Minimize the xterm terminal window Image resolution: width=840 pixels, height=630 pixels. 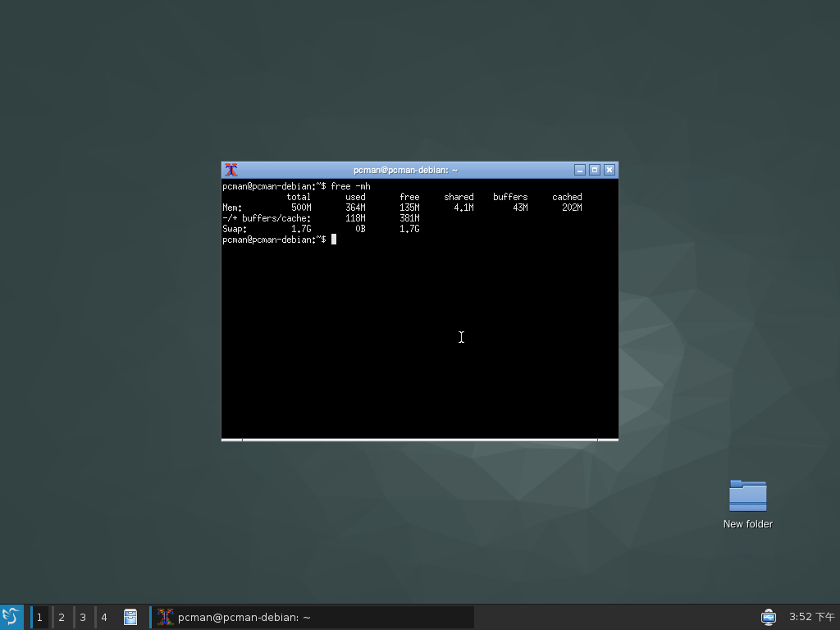(580, 170)
